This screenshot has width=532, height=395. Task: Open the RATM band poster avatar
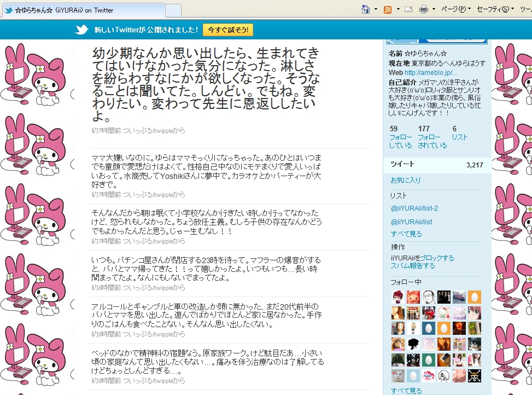(x=413, y=312)
